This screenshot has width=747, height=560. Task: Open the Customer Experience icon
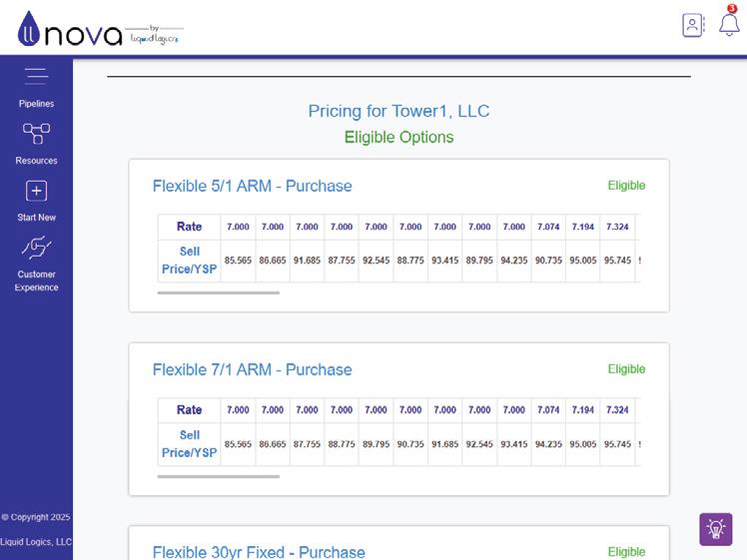(36, 247)
